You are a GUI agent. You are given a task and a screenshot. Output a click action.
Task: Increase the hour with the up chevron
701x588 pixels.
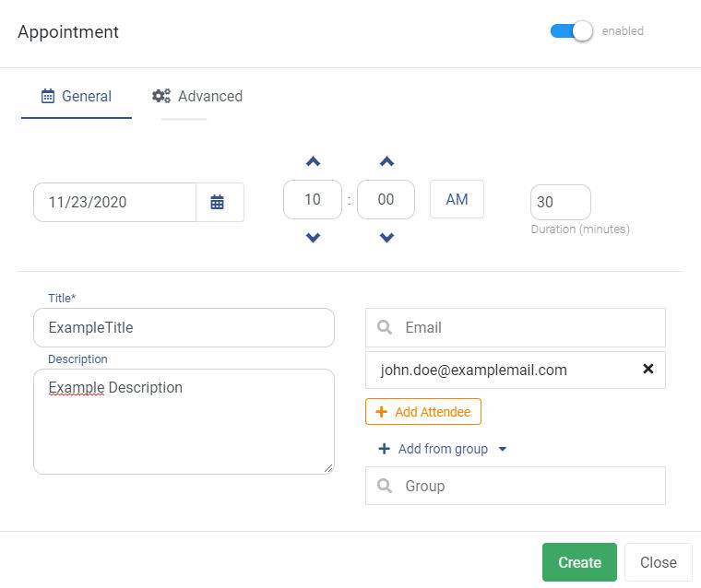coord(313,161)
